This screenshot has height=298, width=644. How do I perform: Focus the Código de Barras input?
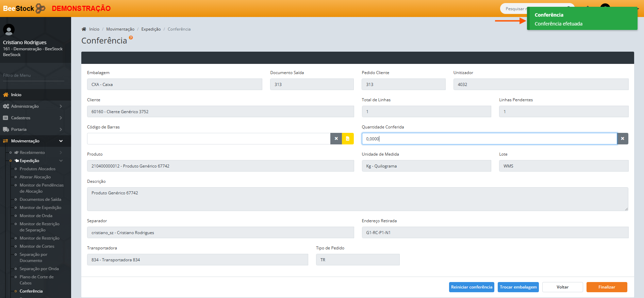(209, 139)
